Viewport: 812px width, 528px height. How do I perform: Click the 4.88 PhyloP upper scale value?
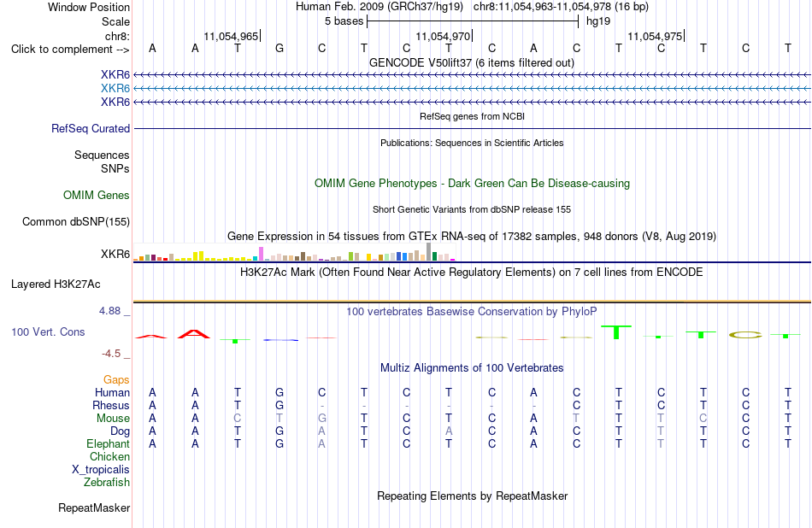(109, 311)
